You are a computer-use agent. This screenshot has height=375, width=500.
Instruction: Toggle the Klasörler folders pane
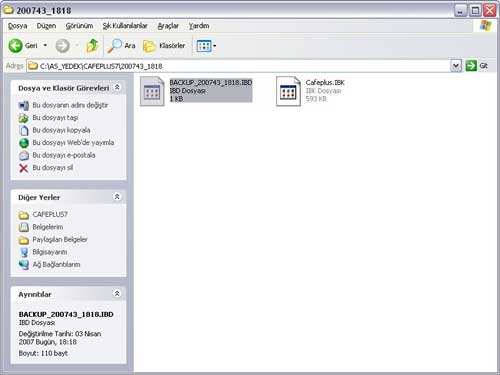pos(164,46)
